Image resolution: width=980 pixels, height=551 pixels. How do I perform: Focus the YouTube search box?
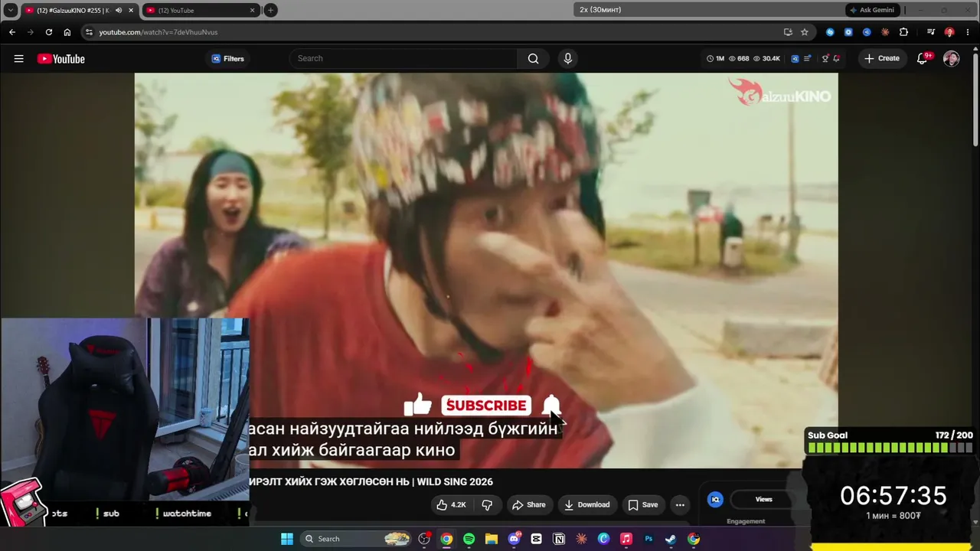(403, 59)
